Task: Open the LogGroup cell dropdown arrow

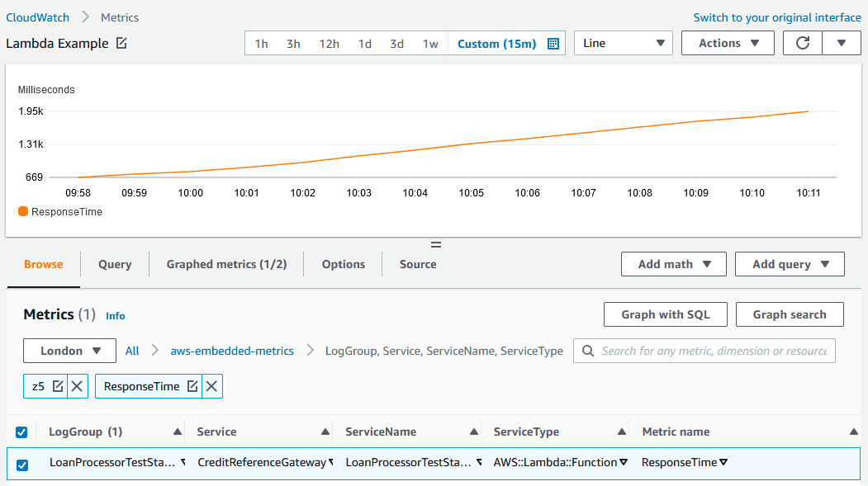Action: pyautogui.click(x=183, y=462)
